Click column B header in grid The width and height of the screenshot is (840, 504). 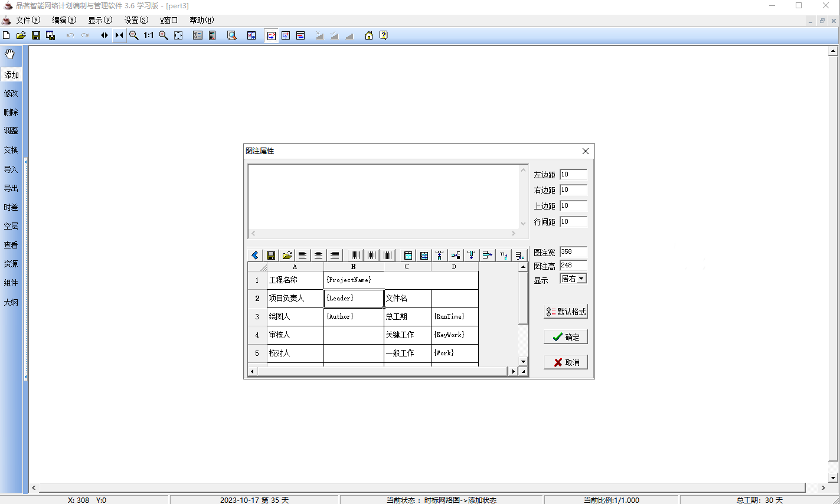tap(354, 267)
